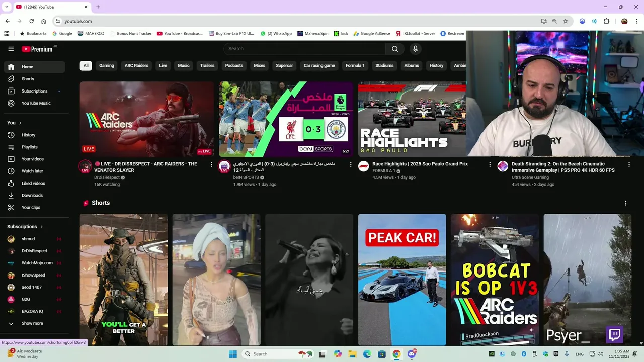Click the FORMULA 1 channel avatar
Viewport: 644px width, 362px height.
pyautogui.click(x=363, y=166)
